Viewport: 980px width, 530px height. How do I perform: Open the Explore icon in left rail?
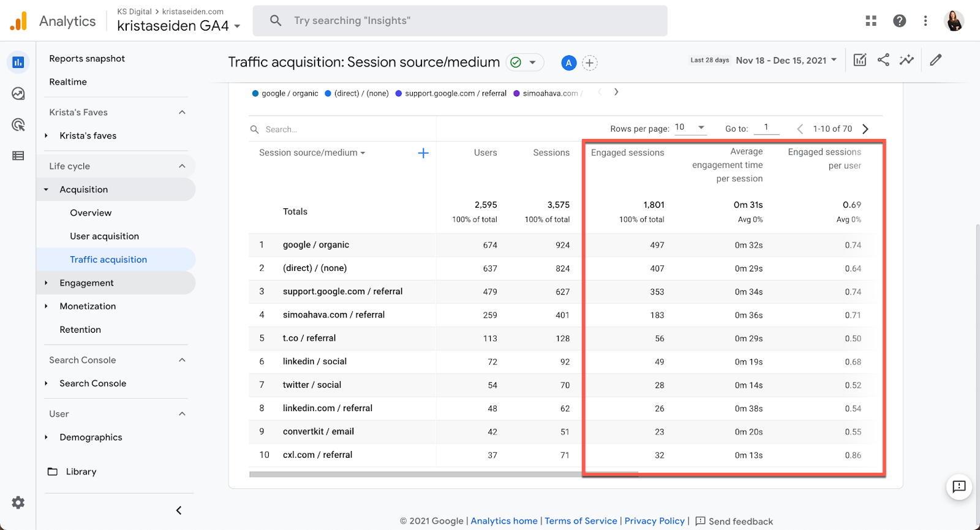tap(18, 94)
